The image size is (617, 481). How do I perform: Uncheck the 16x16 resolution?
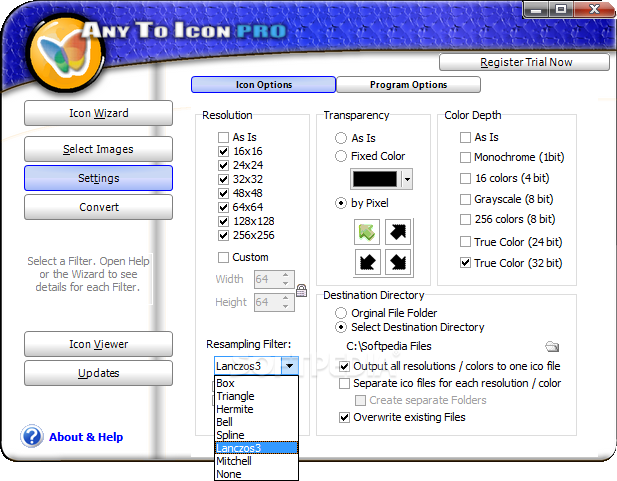(224, 151)
